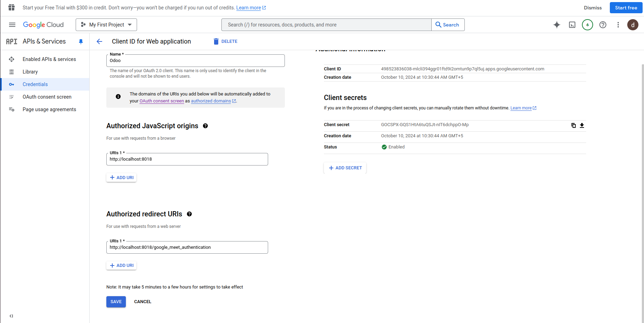
Task: Download the client secret file
Action: click(x=582, y=125)
